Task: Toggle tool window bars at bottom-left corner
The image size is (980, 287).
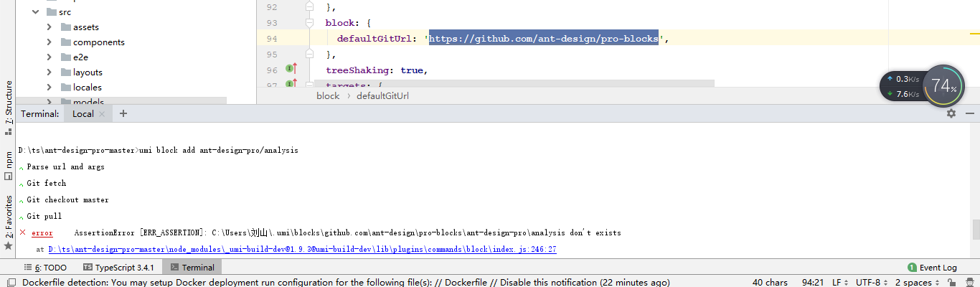Action: point(8,281)
